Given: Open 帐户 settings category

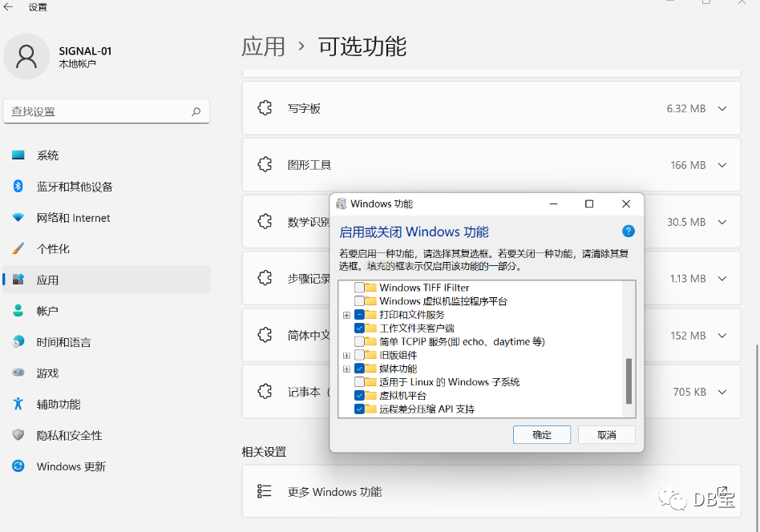Looking at the screenshot, I should click(107, 311).
